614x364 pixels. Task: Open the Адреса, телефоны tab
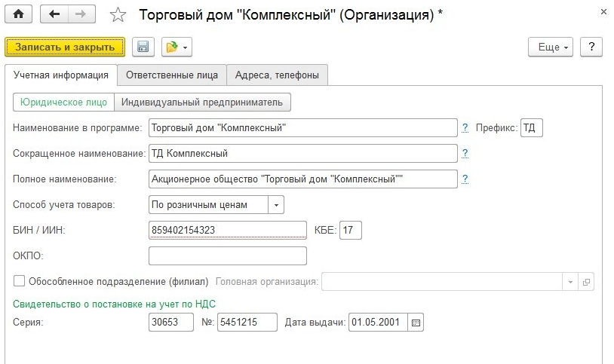[277, 75]
